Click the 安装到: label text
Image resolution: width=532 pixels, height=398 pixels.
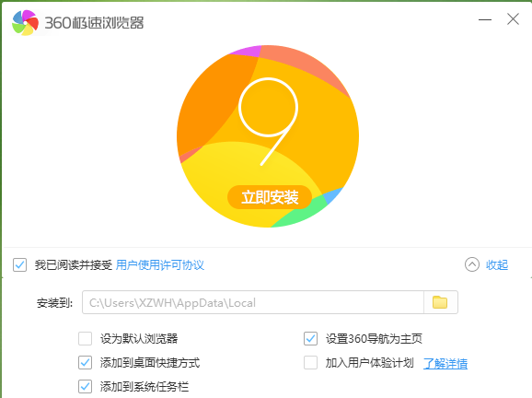(54, 302)
